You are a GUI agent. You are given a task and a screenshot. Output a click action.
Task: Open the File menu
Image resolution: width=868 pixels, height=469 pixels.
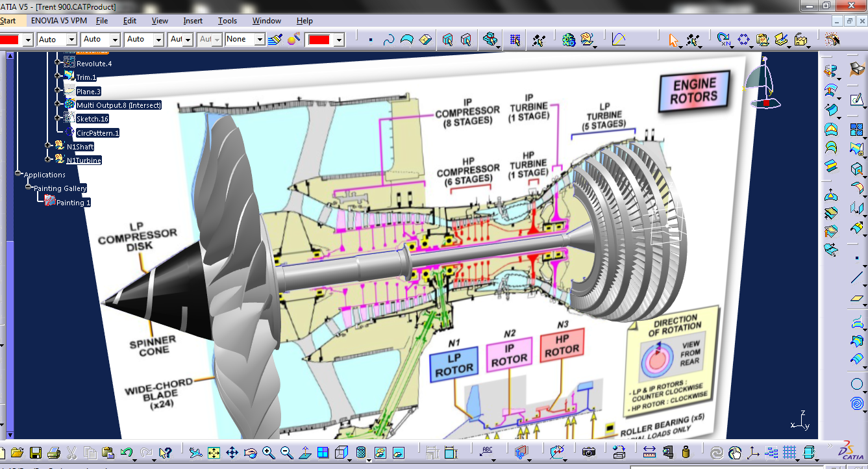pyautogui.click(x=102, y=21)
